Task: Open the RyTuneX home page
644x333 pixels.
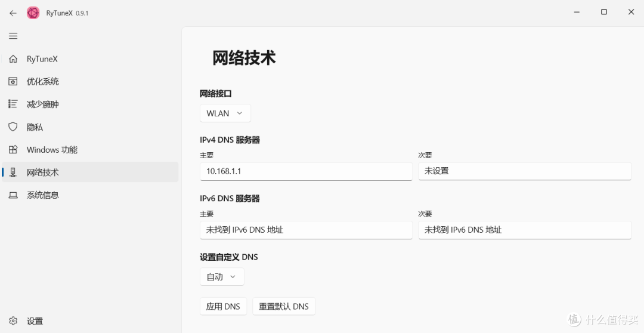Action: click(x=91, y=59)
